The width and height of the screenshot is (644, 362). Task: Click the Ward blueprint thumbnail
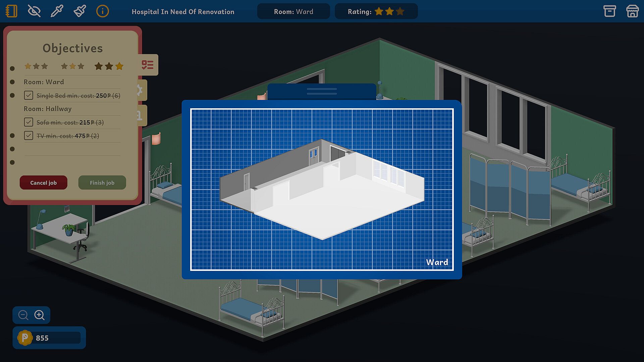pos(322,189)
